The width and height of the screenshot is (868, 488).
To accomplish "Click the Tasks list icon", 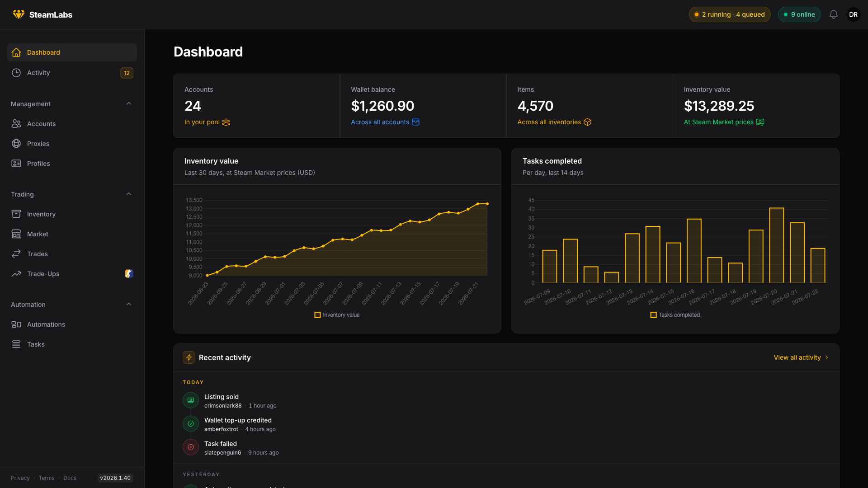I will [16, 344].
